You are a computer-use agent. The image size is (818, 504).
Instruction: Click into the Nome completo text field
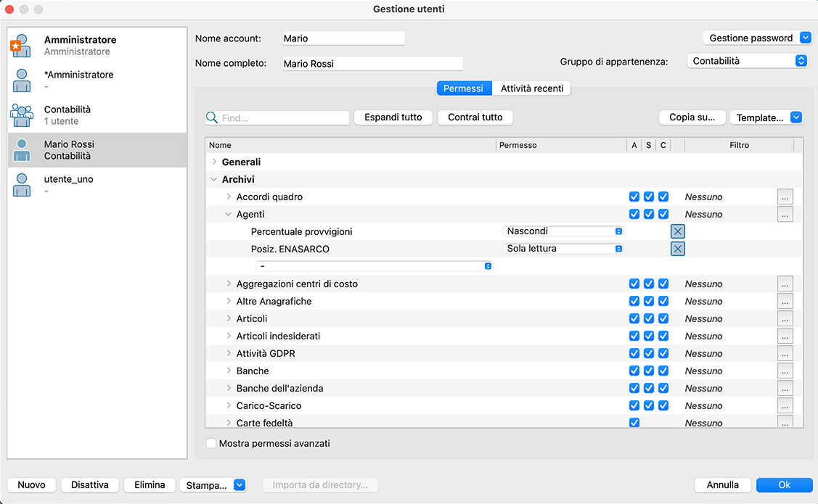372,64
